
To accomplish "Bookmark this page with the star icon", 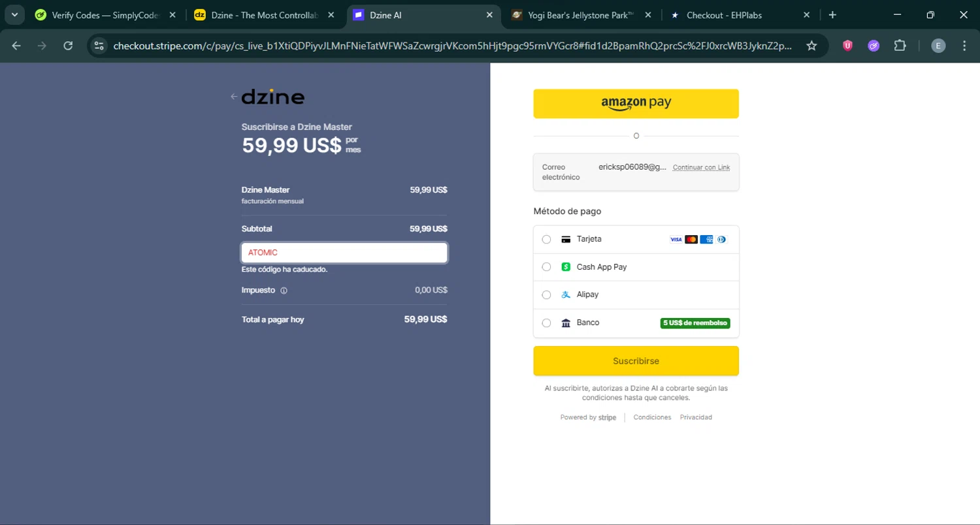I will 811,46.
